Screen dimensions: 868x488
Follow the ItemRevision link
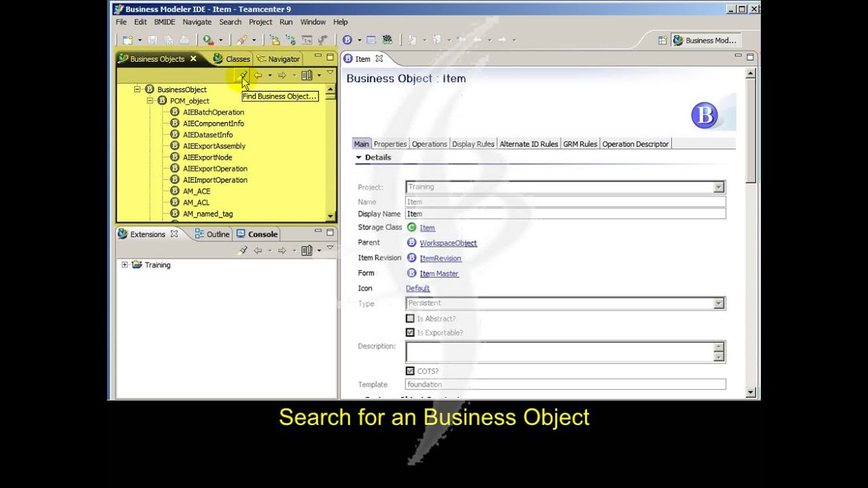440,258
